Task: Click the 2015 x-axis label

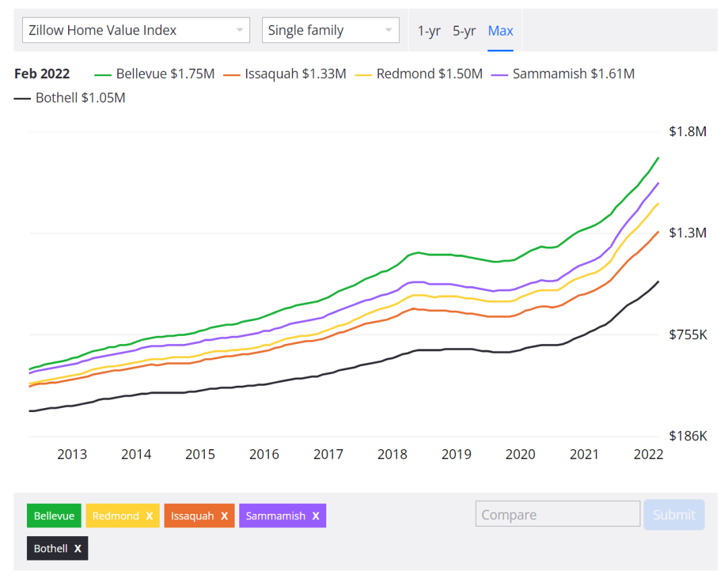Action: [x=200, y=454]
